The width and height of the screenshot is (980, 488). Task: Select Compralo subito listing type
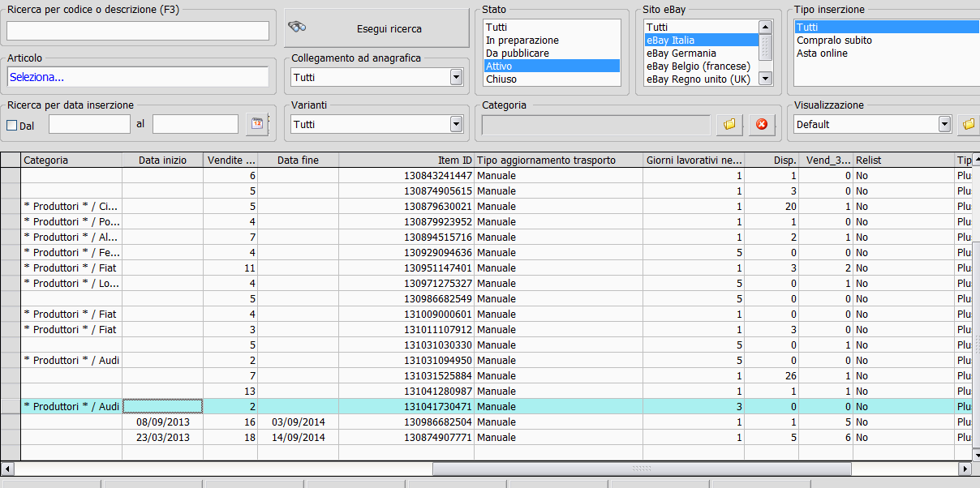[x=887, y=40]
